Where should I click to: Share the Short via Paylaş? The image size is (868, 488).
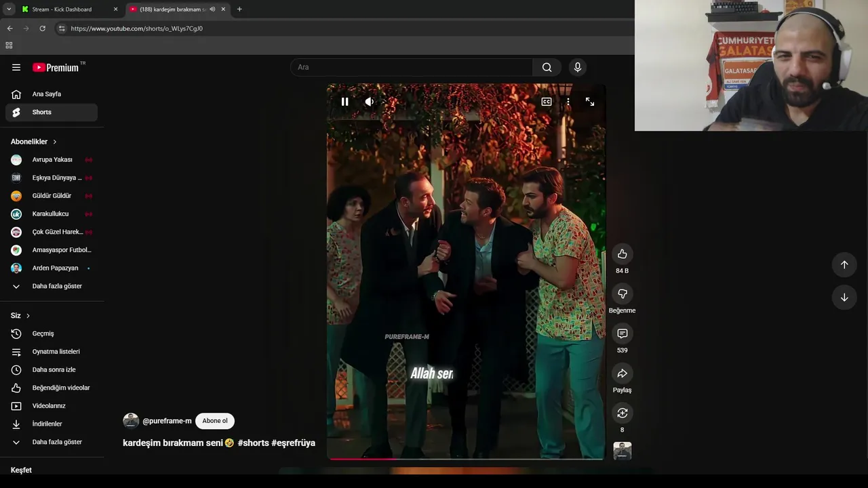point(622,373)
